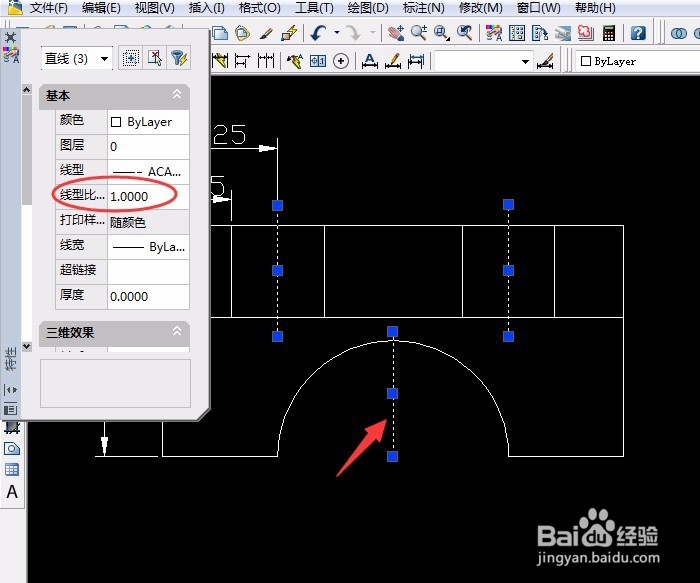Open the Markup Set Manager icon
700x583 pixels.
pyautogui.click(x=586, y=33)
